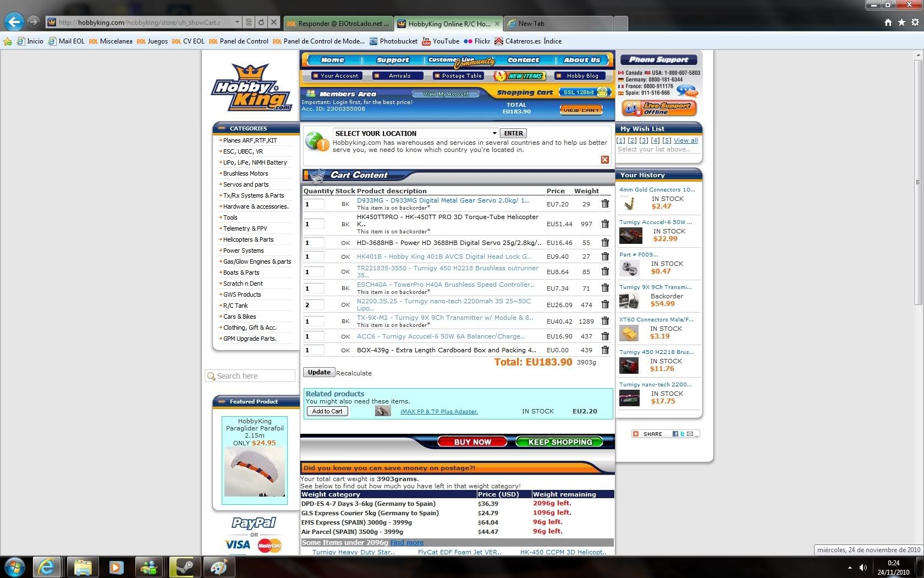Image resolution: width=924 pixels, height=578 pixels.
Task: Click the quantity box for N2200.3S.25 battery
Action: coord(313,304)
